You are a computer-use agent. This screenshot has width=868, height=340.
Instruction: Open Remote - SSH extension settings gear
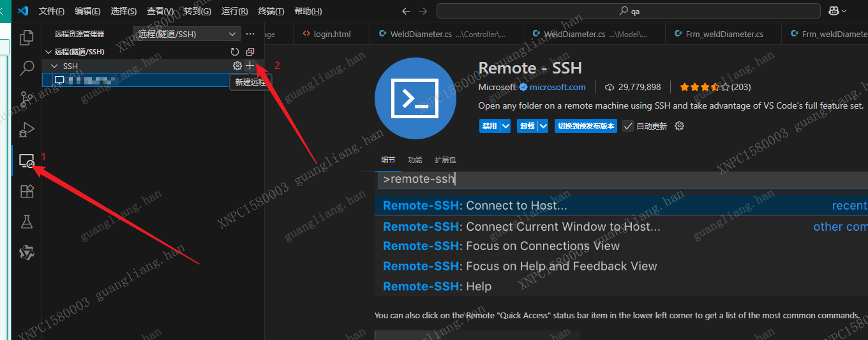point(679,126)
